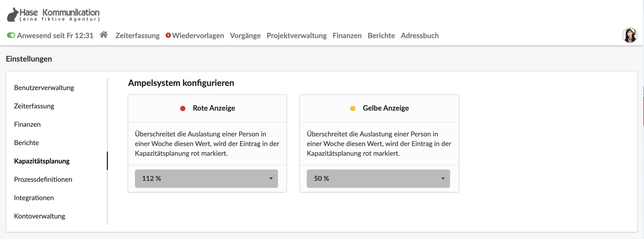The width and height of the screenshot is (644, 239).
Task: Open the user profile avatar
Action: 629,35
